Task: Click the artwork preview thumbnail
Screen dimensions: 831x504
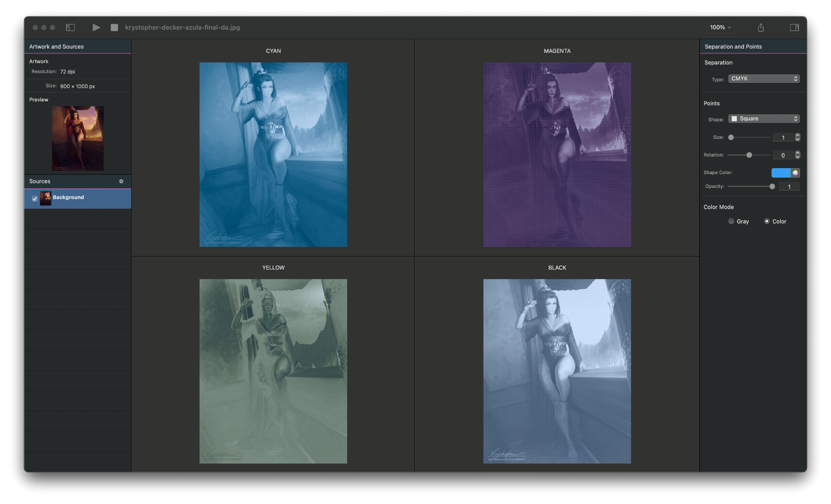Action: tap(78, 138)
